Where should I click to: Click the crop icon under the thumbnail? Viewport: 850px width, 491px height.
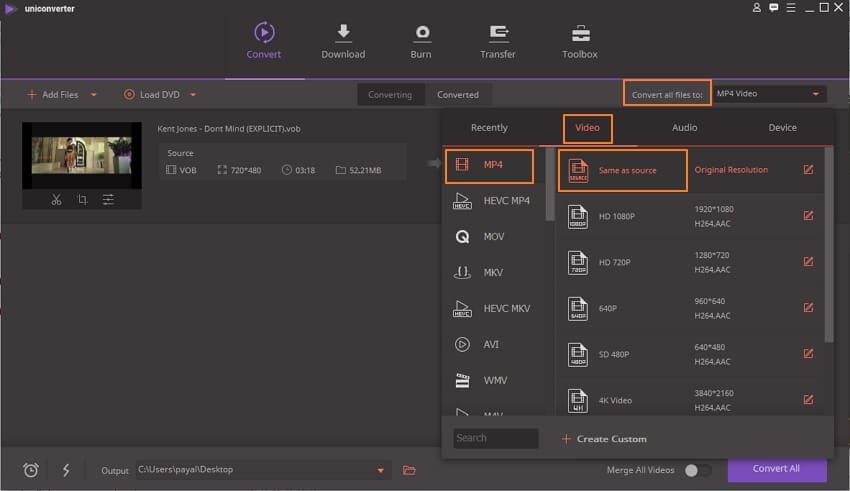(x=82, y=199)
